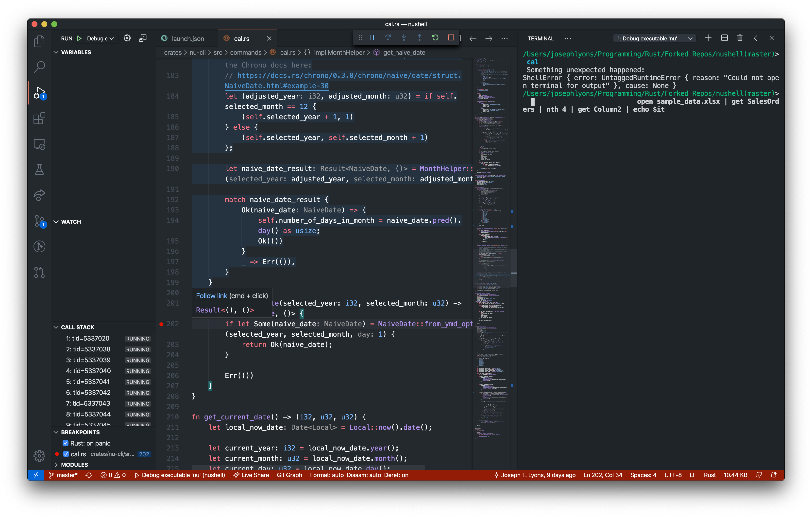Viewport: 812px width, 517px height.
Task: Open the Testing beaker icon in sidebar
Action: pyautogui.click(x=39, y=170)
